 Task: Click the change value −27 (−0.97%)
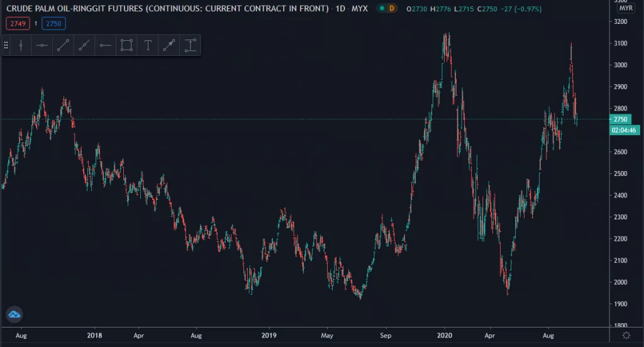521,9
